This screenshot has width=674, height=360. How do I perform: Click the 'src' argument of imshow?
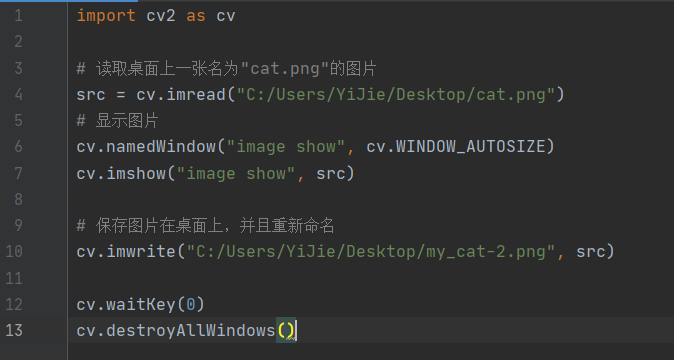tap(331, 174)
